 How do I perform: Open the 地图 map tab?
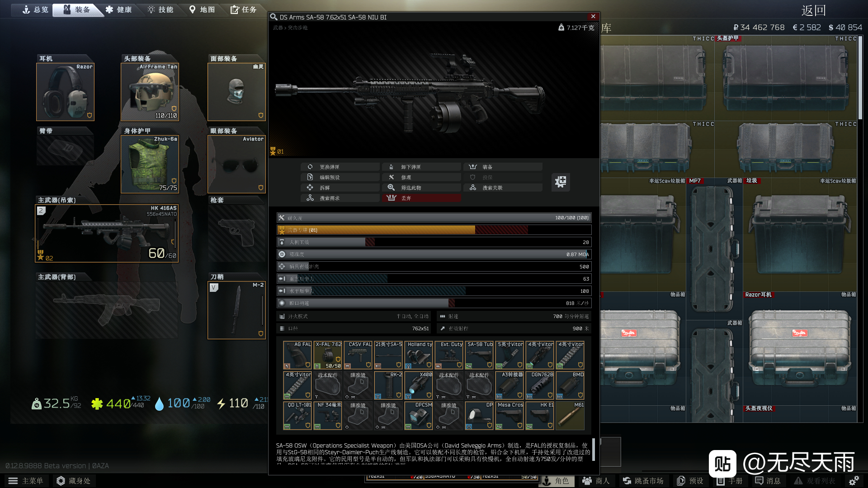[202, 9]
